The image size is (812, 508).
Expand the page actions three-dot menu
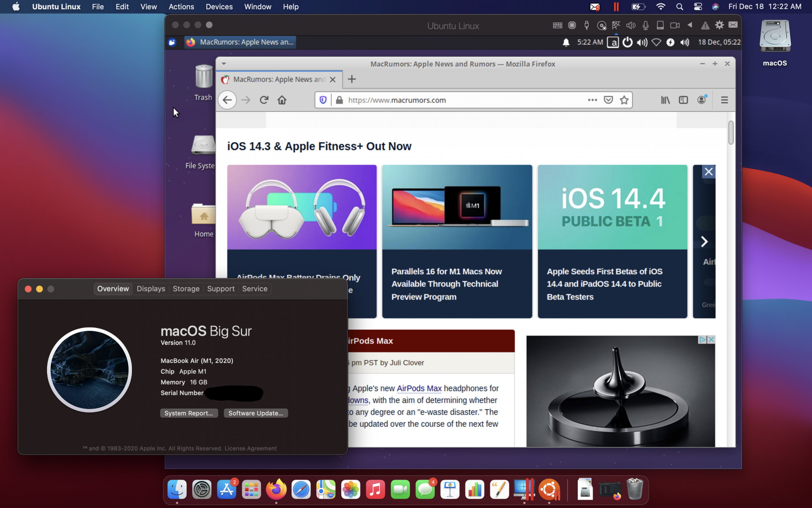(592, 100)
